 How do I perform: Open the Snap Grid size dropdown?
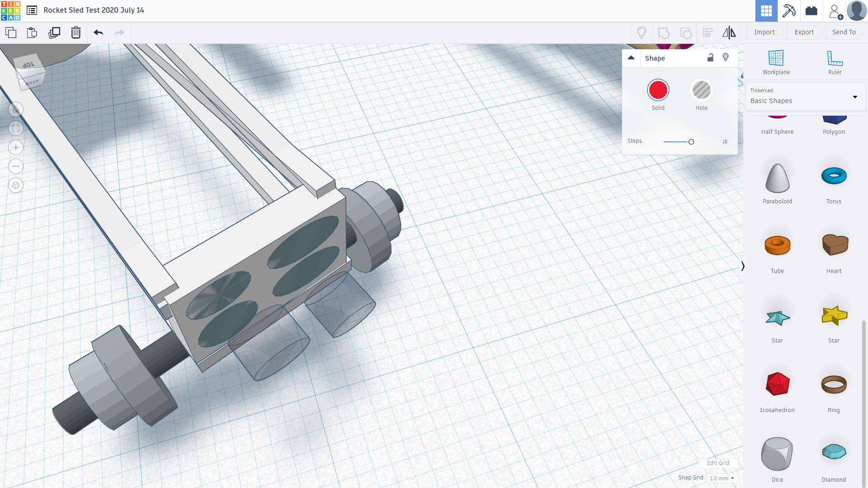722,478
